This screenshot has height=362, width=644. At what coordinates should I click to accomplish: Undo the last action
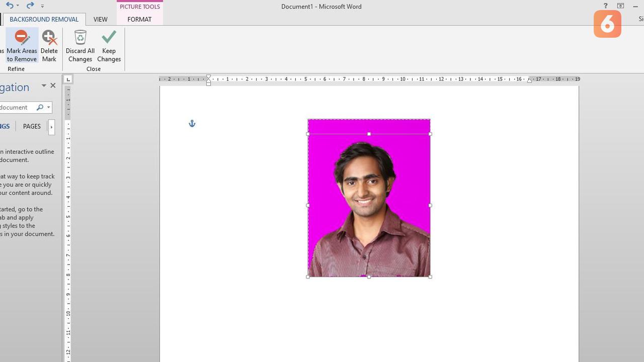point(9,6)
